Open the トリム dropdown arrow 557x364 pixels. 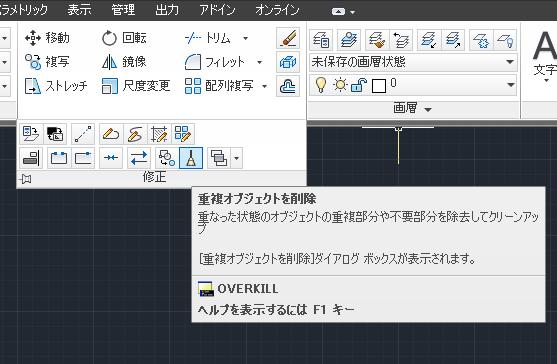(x=245, y=38)
